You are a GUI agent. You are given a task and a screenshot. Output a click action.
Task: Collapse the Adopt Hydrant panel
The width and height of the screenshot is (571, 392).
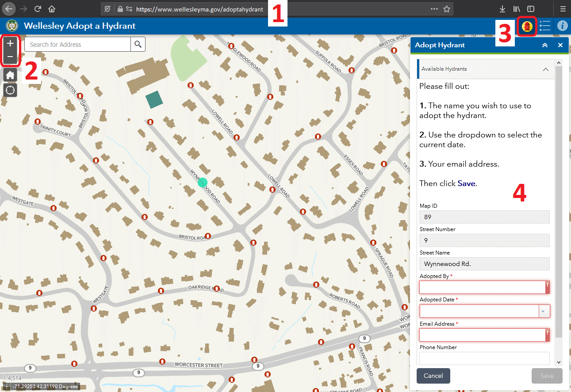click(x=545, y=45)
